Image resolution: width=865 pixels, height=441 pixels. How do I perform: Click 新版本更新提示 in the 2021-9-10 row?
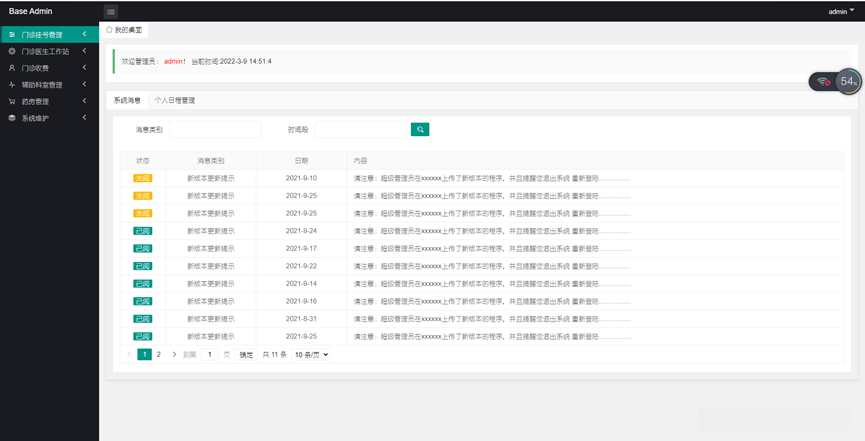pos(211,178)
